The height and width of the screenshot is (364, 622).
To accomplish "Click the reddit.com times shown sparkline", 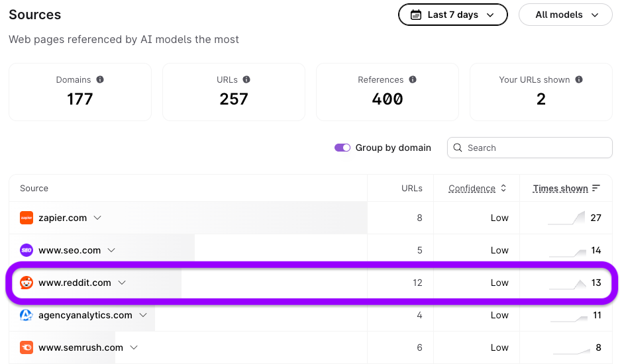I will coord(566,284).
